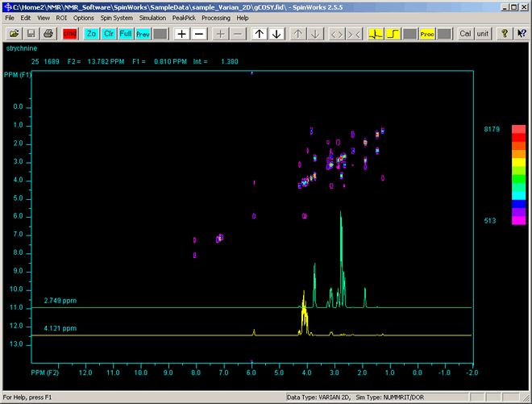Open the red cmd command button

(x=69, y=34)
